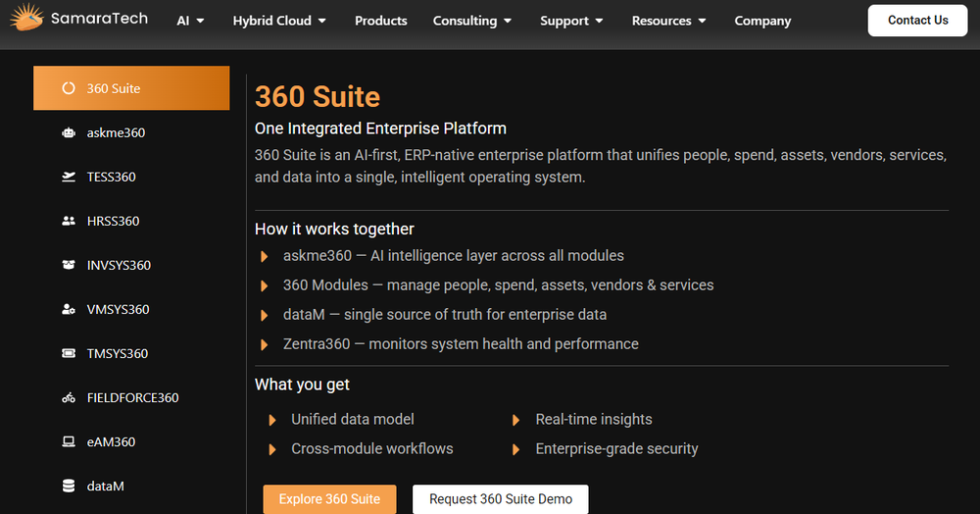Click the TESS360 airplane icon
Screen dimensions: 980x514
(x=69, y=177)
